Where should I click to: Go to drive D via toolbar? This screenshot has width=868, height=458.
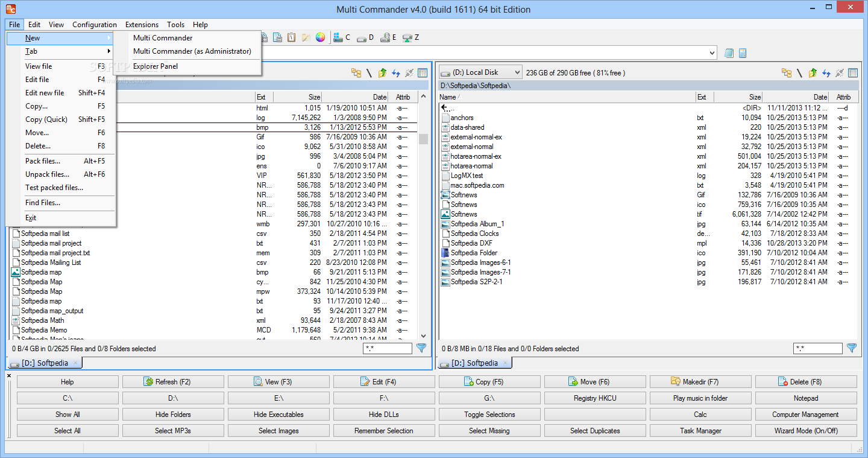(365, 37)
